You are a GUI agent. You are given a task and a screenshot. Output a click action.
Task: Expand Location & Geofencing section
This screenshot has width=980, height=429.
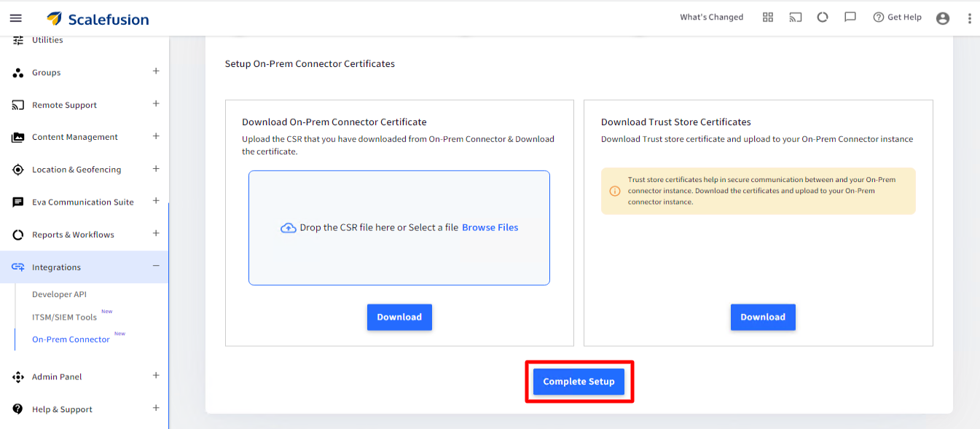click(x=156, y=168)
